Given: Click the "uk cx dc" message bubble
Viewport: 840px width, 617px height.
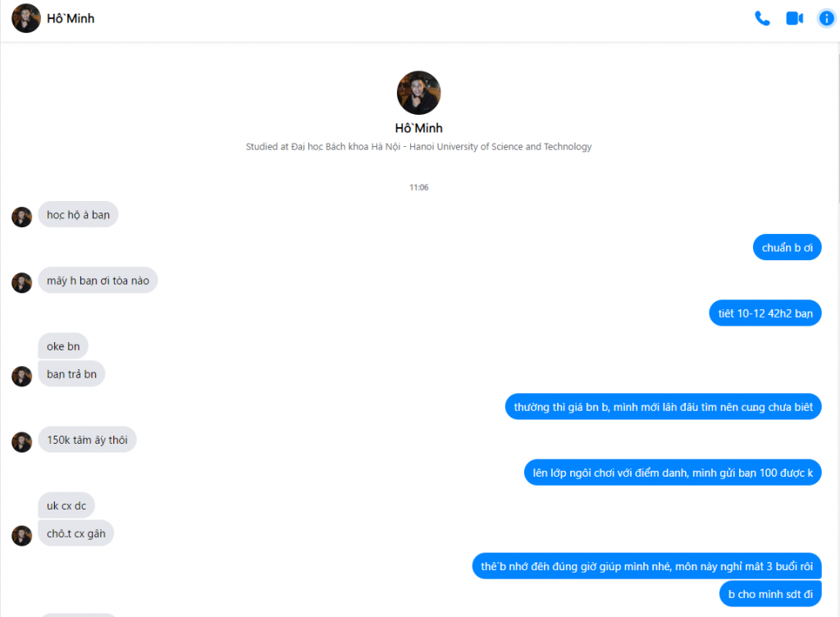Looking at the screenshot, I should [66, 505].
